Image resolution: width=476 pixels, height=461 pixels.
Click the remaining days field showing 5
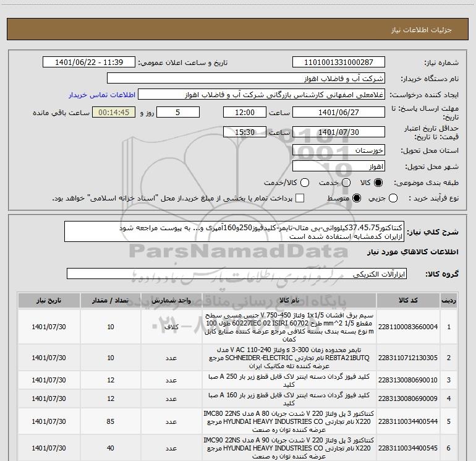(178, 112)
